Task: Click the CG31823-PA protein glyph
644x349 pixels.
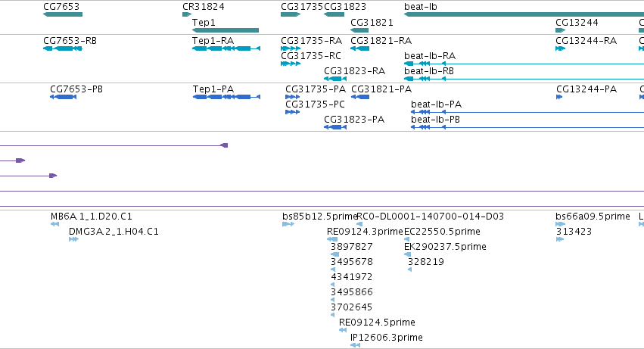Action: (335, 127)
